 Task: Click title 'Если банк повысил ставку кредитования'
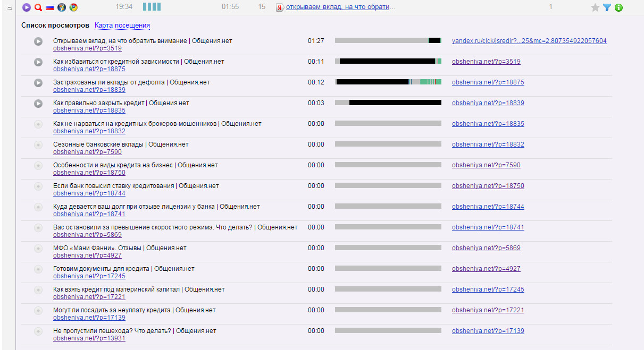[114, 186]
